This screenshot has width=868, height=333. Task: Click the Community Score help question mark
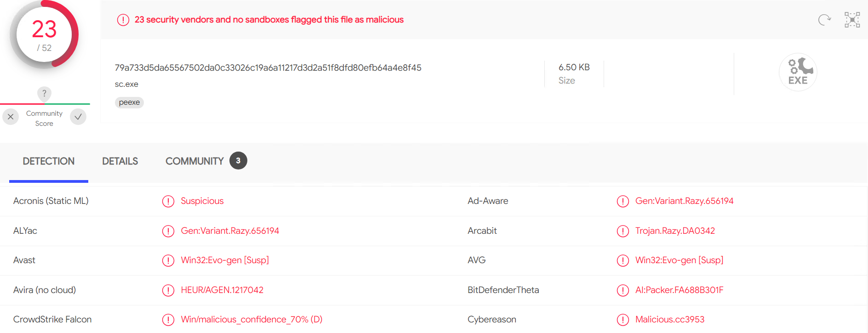44,94
